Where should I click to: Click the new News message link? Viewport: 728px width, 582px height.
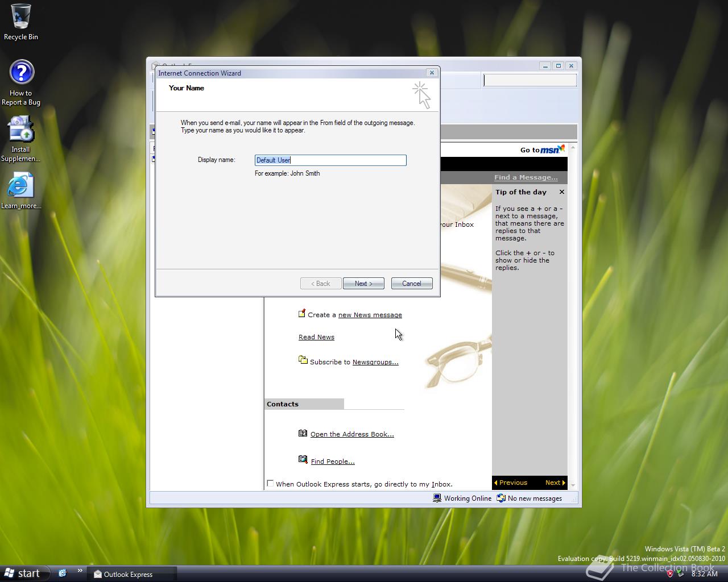point(370,315)
